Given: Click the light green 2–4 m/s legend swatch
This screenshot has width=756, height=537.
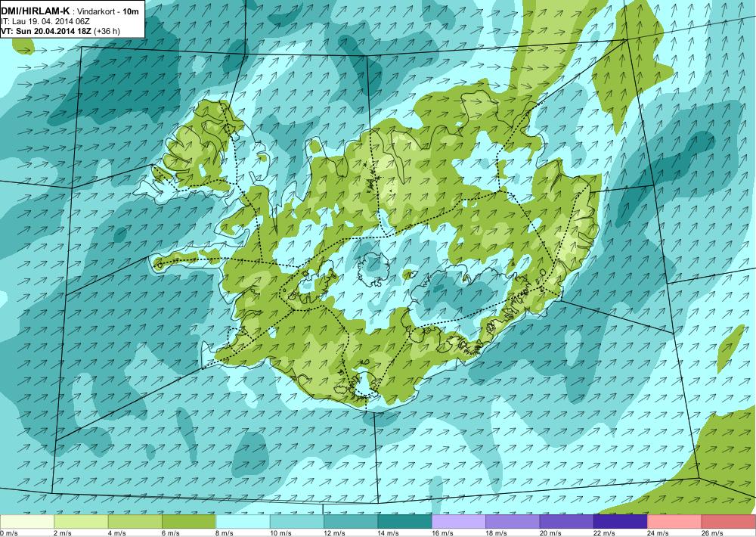Looking at the screenshot, I should coord(81,522).
